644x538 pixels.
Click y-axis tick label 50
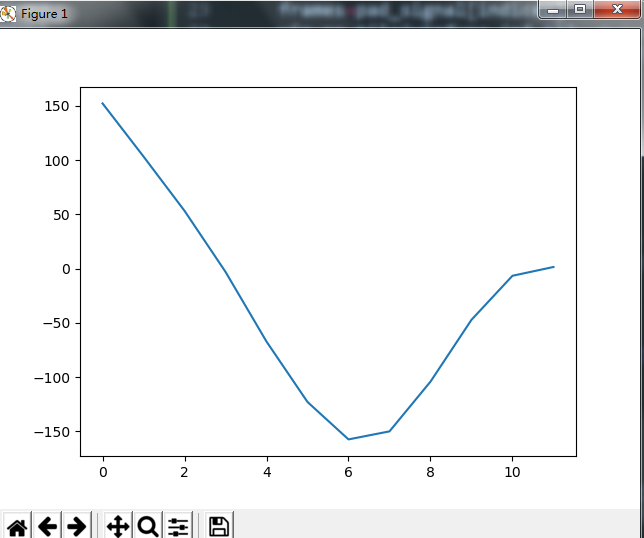61,215
